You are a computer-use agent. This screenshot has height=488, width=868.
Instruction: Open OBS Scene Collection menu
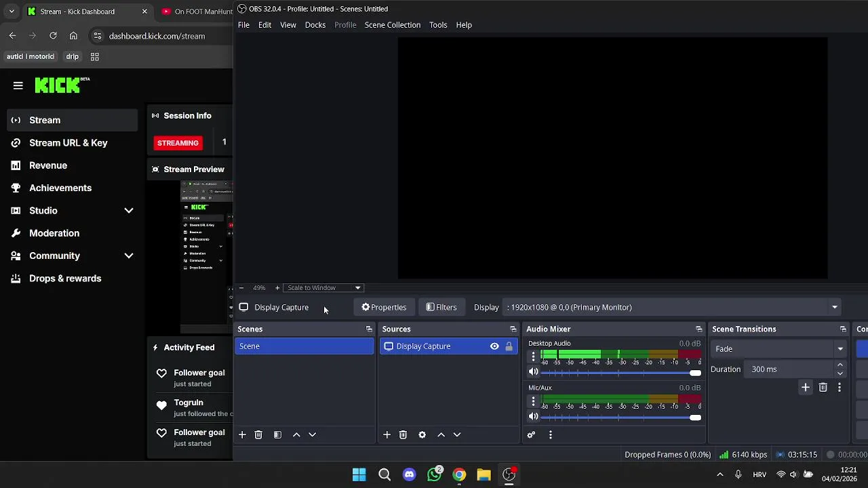(393, 25)
